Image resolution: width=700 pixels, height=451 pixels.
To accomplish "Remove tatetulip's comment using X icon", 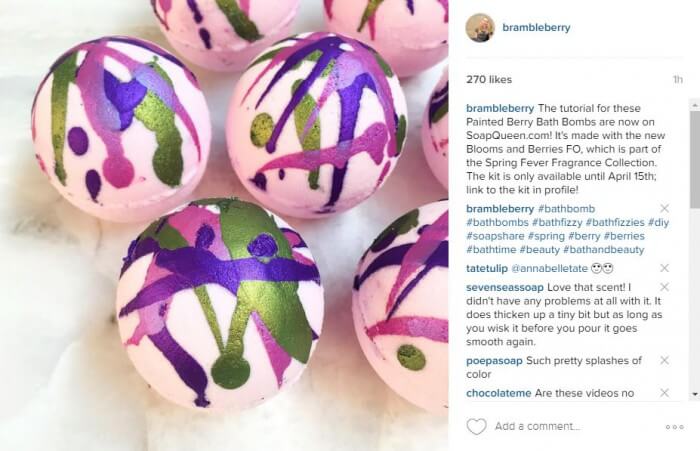I will tap(664, 268).
